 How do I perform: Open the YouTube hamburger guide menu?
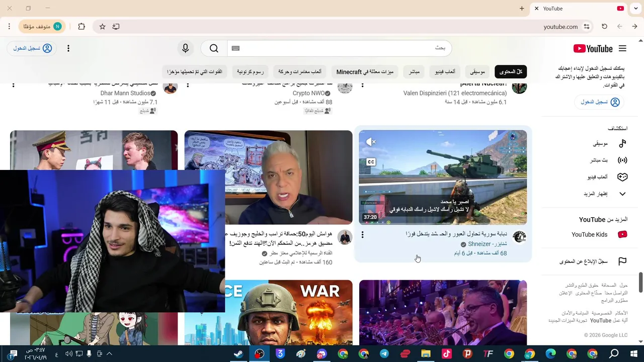click(x=622, y=49)
